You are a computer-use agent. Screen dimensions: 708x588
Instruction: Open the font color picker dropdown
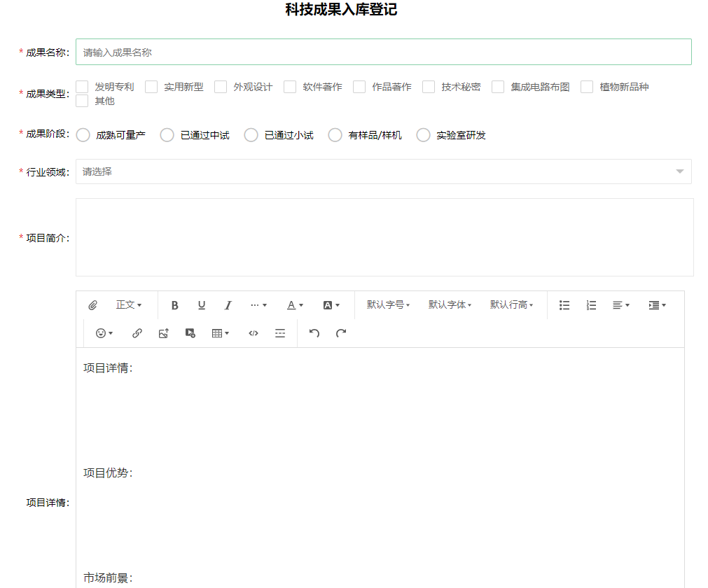coord(296,305)
